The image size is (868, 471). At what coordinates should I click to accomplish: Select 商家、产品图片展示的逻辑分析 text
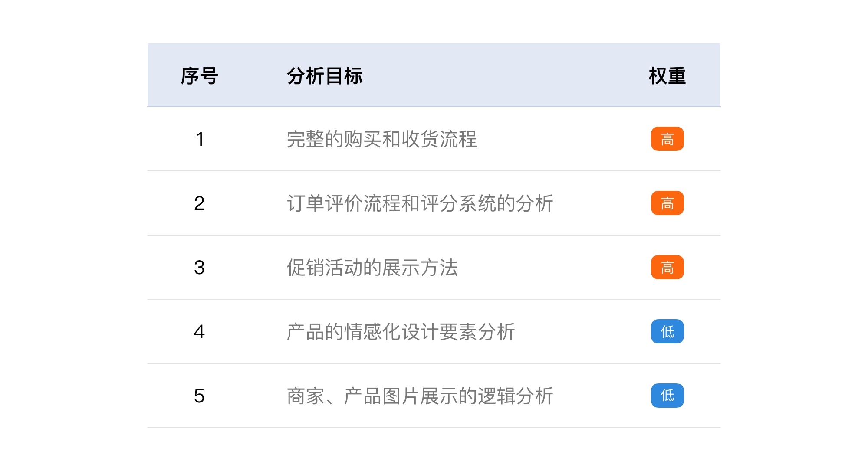pos(420,396)
